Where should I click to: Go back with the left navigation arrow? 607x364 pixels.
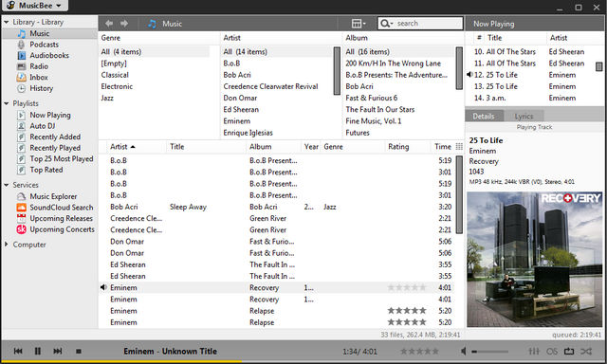109,24
